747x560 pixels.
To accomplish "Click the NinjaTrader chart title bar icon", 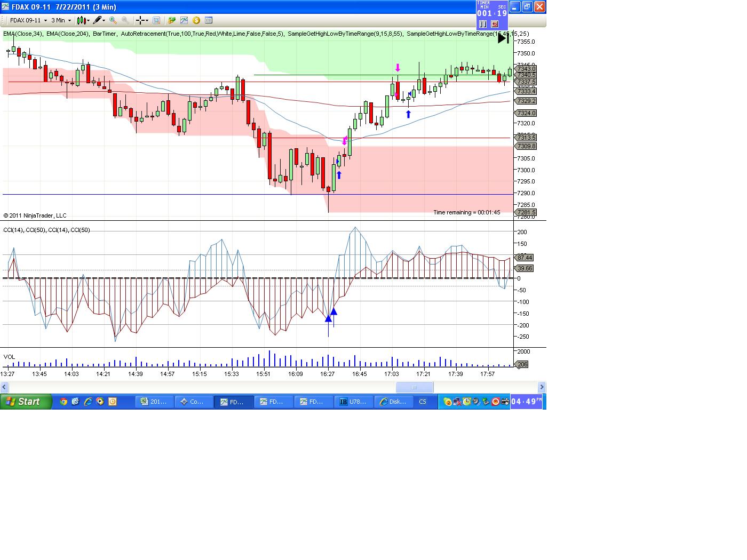I will pos(6,7).
